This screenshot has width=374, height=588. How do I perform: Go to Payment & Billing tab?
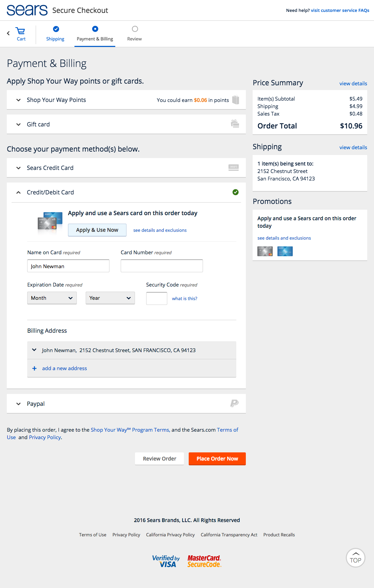(95, 39)
